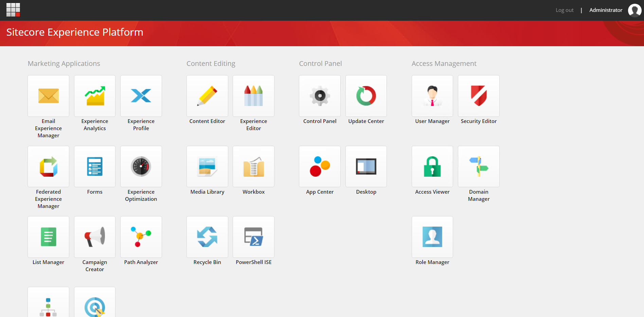
Task: Launch PowerShell ISE icon
Action: 253,237
